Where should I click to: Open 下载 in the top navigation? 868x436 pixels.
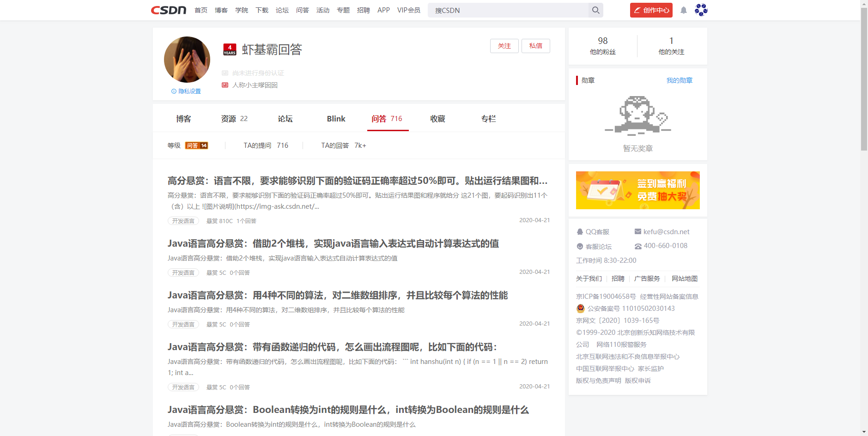point(262,10)
